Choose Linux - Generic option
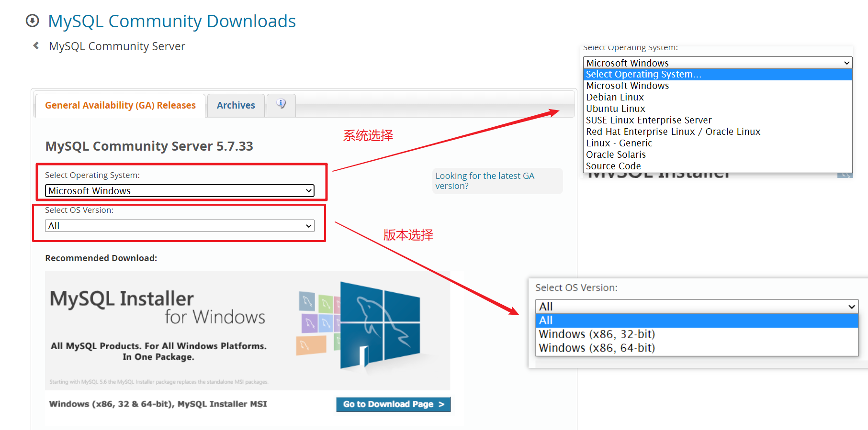This screenshot has width=868, height=430. [x=718, y=143]
